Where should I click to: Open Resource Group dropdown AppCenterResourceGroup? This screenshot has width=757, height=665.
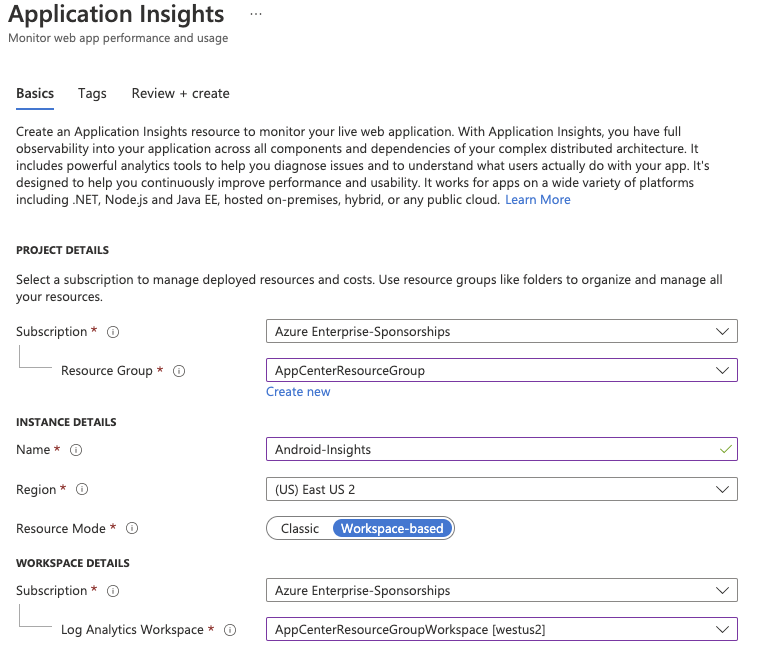point(502,370)
